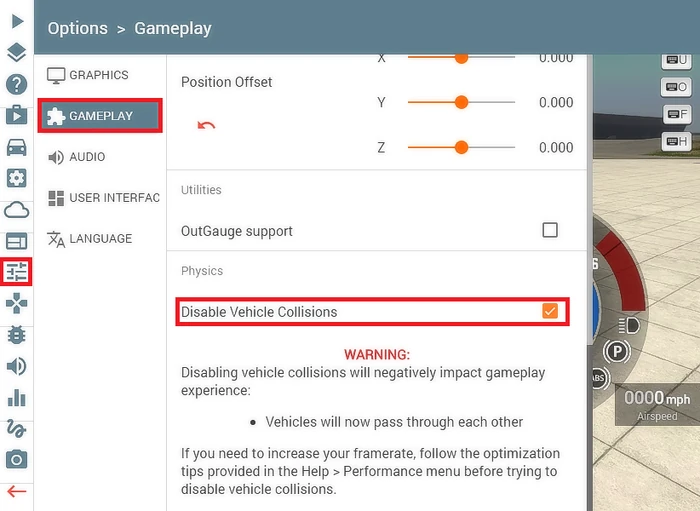Open the bug debug icon
This screenshot has width=700, height=511.
tap(17, 335)
